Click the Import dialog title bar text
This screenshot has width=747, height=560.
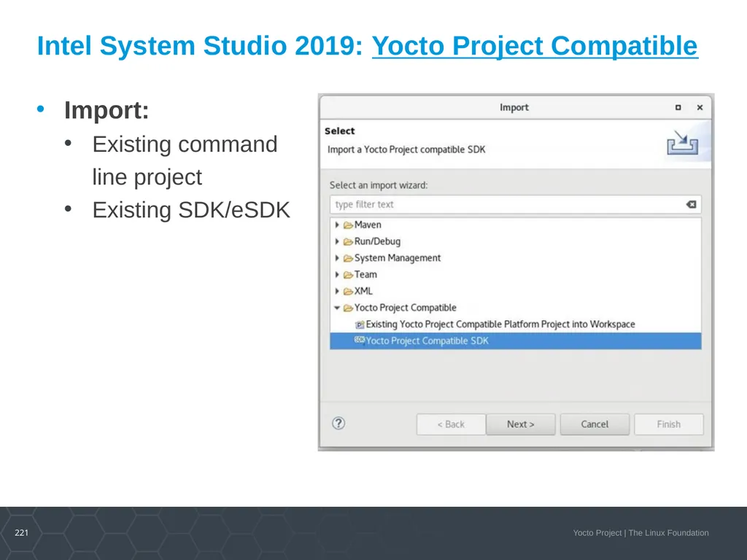(x=514, y=108)
